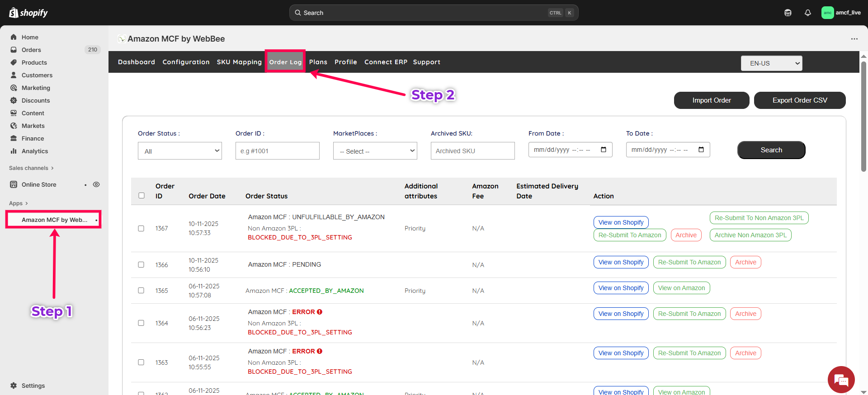Screen dimensions: 868x395
Task: Click the Order ID input field
Action: [x=277, y=151]
